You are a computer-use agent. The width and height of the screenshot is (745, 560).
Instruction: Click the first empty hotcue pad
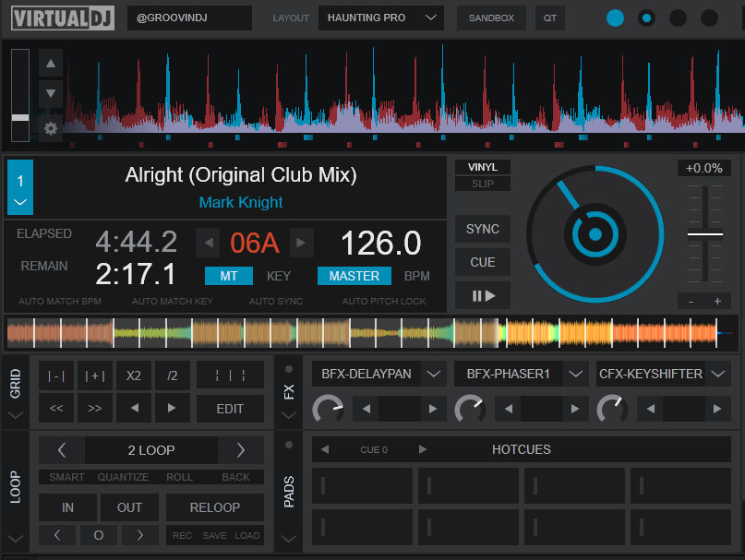(363, 485)
